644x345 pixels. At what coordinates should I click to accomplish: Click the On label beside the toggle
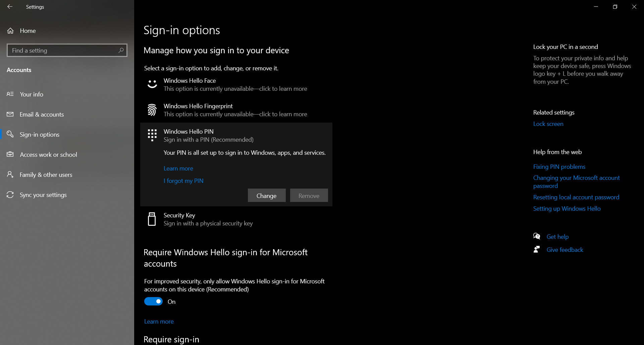tap(171, 302)
